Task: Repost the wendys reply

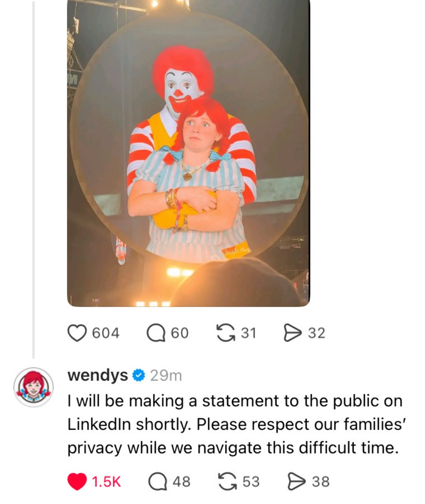Action: click(227, 482)
